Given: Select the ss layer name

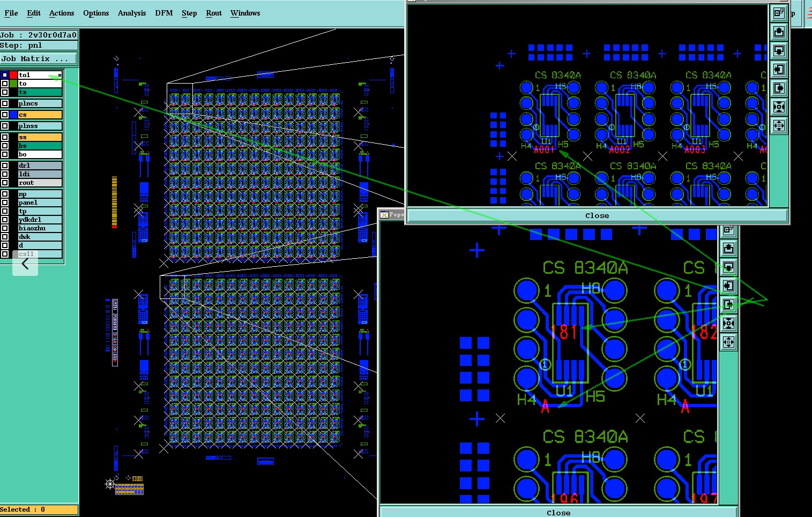Looking at the screenshot, I should pyautogui.click(x=40, y=137).
